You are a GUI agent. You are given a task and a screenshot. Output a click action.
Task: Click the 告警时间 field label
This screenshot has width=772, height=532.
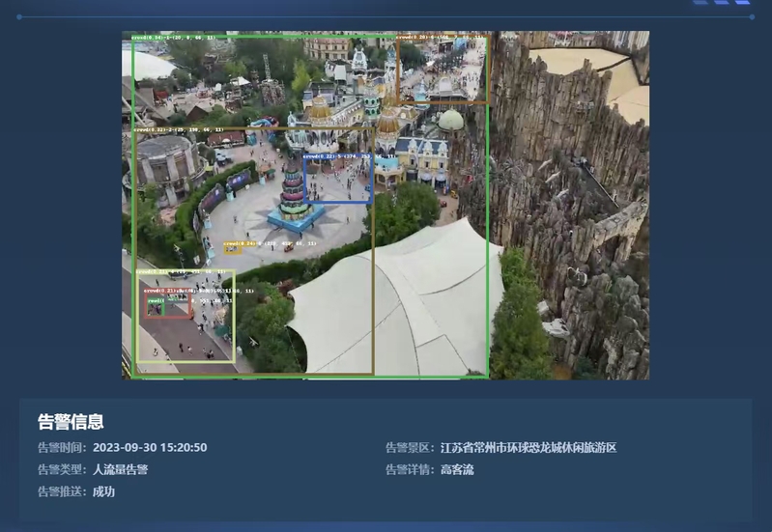62,448
